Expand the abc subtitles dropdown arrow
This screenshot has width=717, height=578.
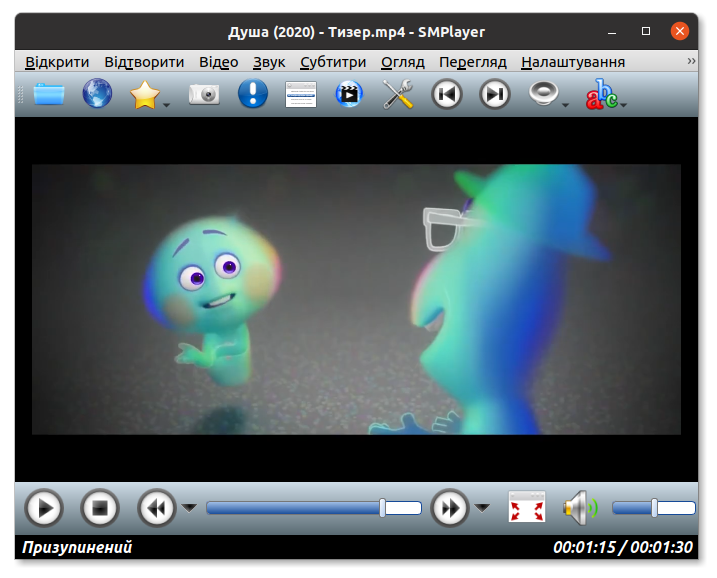[623, 105]
